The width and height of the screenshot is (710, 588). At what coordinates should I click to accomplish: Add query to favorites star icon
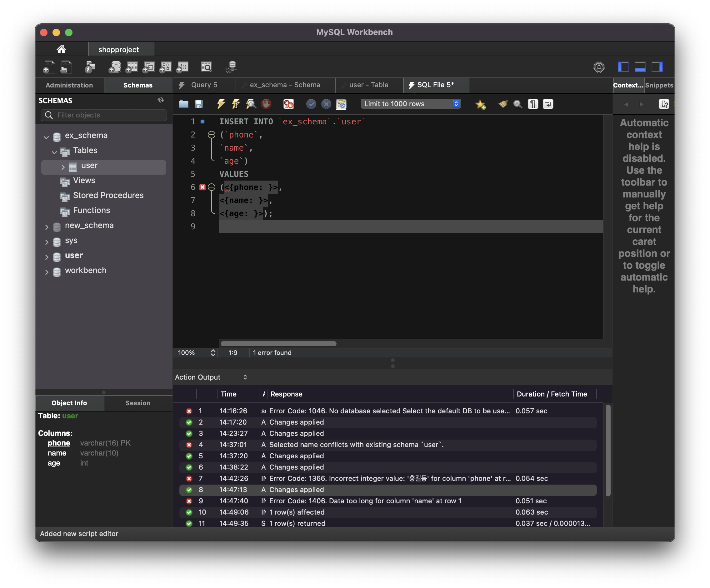480,104
